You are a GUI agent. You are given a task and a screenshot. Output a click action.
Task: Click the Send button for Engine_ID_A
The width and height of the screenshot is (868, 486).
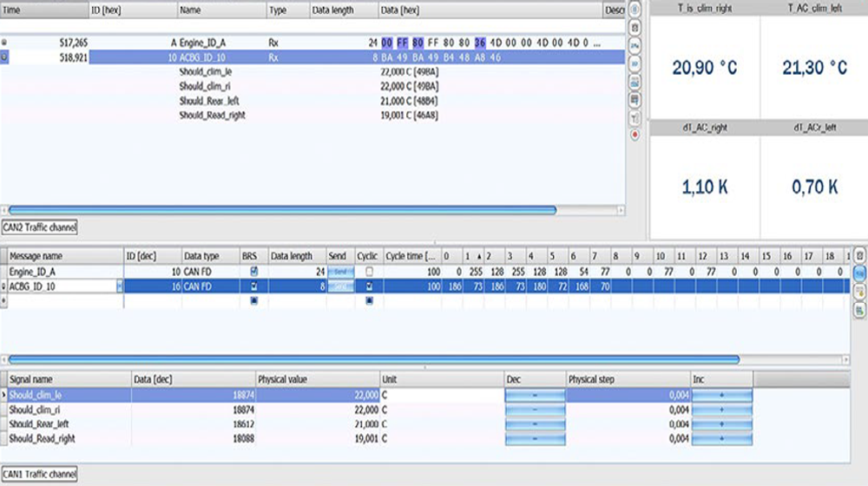(340, 272)
